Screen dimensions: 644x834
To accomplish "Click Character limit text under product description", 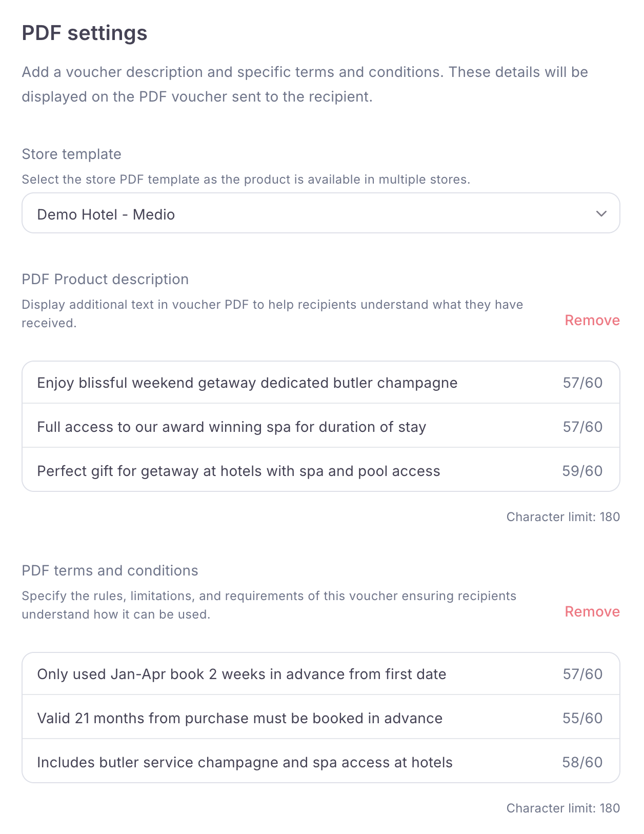I will coord(563,517).
